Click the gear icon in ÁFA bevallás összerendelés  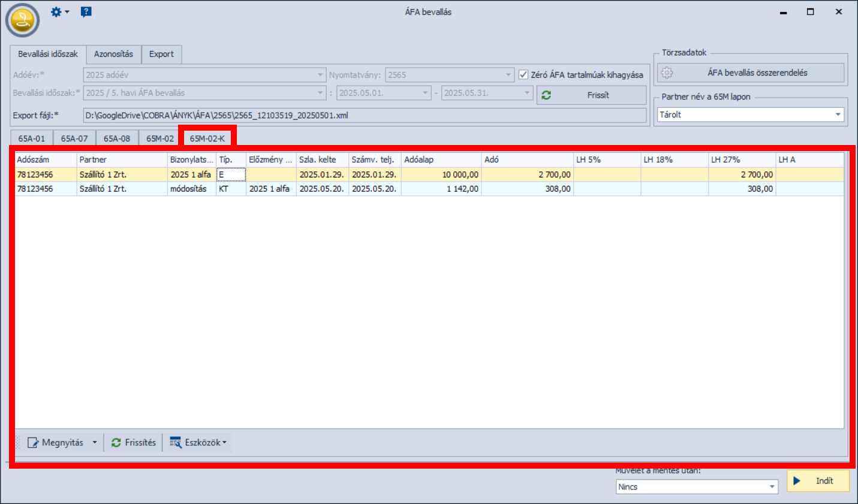tap(667, 73)
